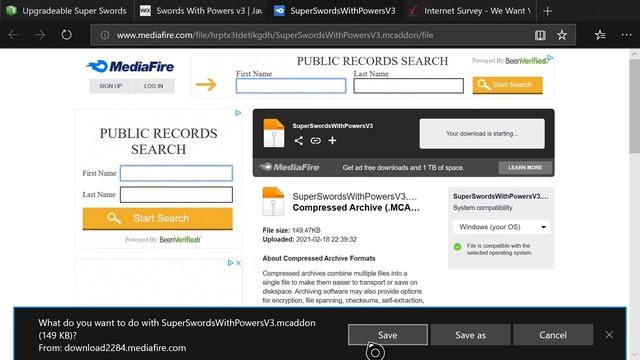
Task: Switch to Upgradeable Super Swords tab
Action: tap(67, 11)
